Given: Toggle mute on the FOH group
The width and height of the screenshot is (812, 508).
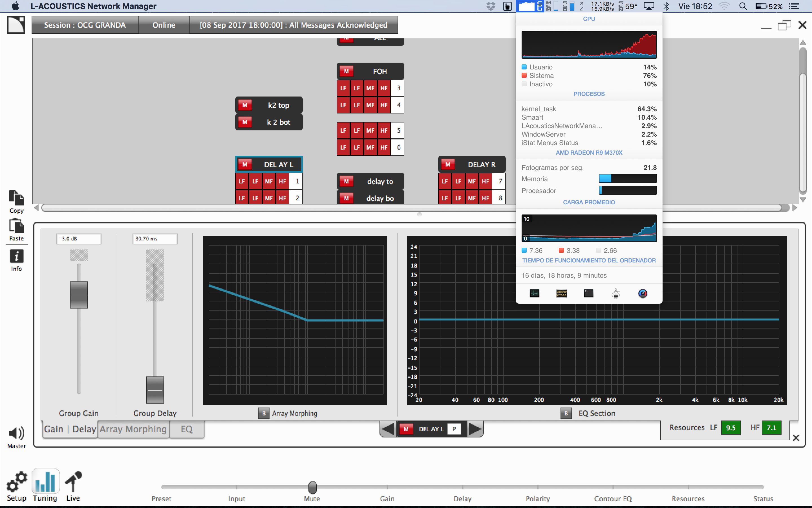Looking at the screenshot, I should pos(346,71).
